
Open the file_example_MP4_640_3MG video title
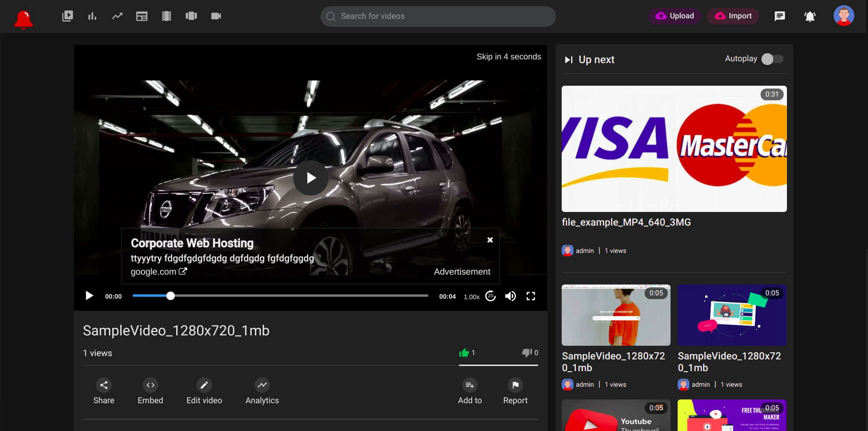pos(626,222)
